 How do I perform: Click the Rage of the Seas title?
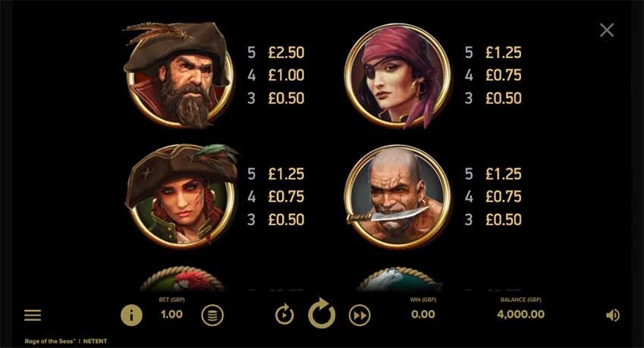tap(50, 341)
